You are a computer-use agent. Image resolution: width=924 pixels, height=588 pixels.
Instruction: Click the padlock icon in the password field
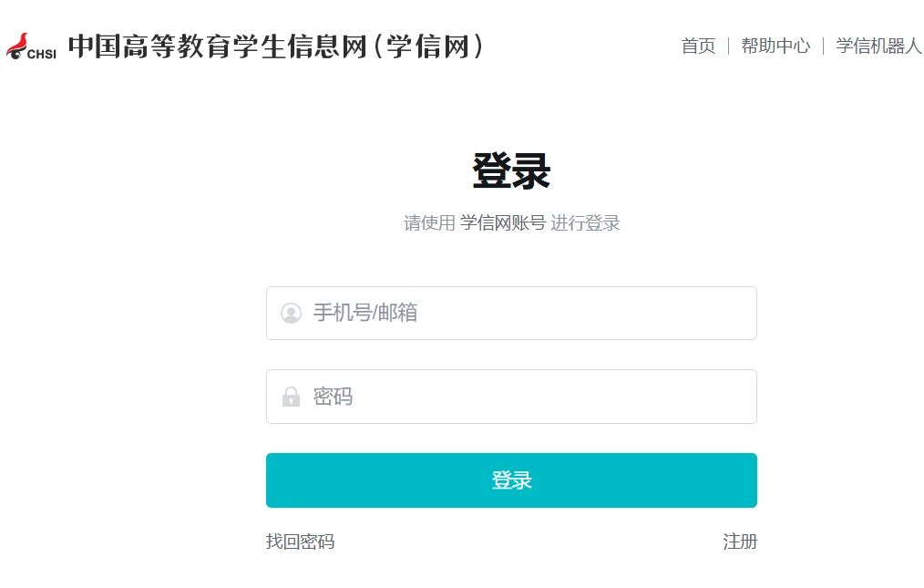290,397
